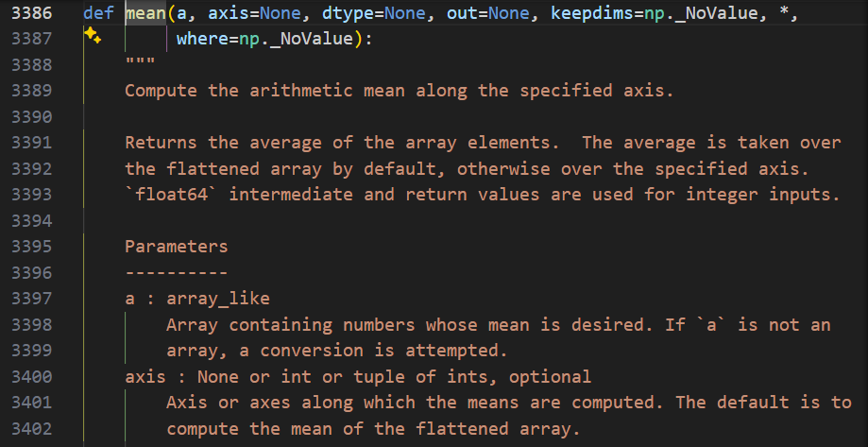Click line number 3402 in the gutter
The height and width of the screenshot is (447, 868).
point(33,428)
